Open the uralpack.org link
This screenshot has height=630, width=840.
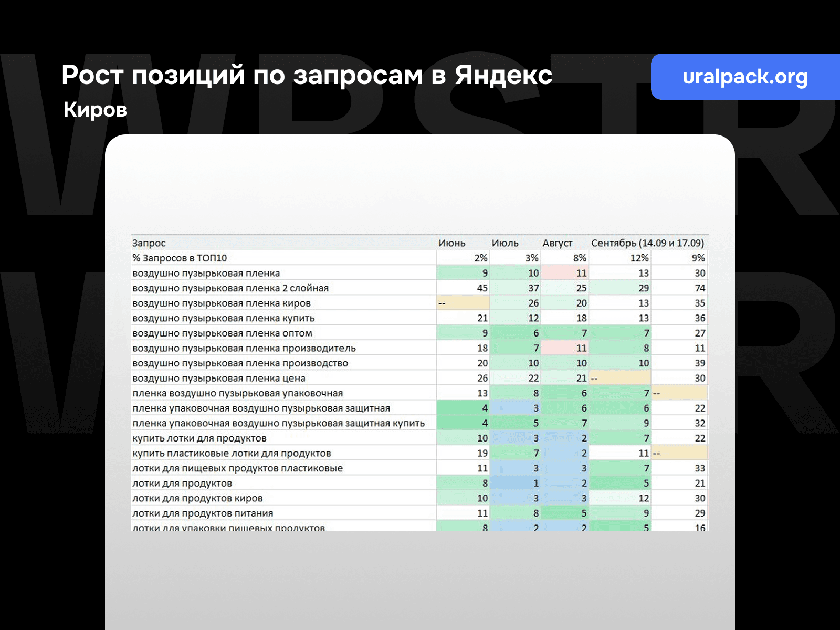click(x=745, y=77)
